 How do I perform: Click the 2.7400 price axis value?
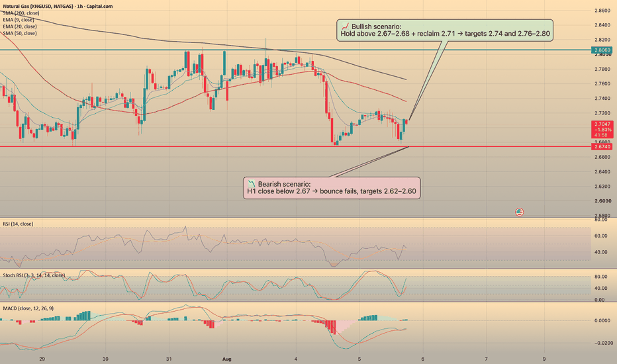pos(602,99)
